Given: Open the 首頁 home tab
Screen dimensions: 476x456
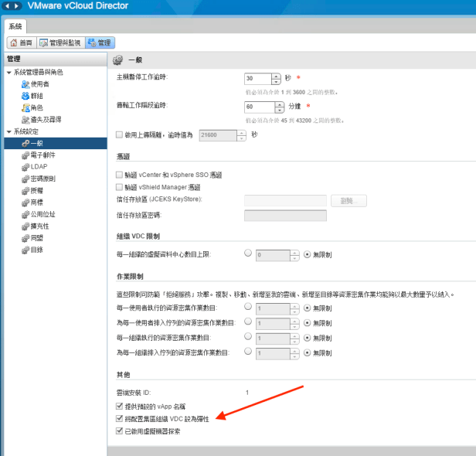Looking at the screenshot, I should (x=21, y=42).
